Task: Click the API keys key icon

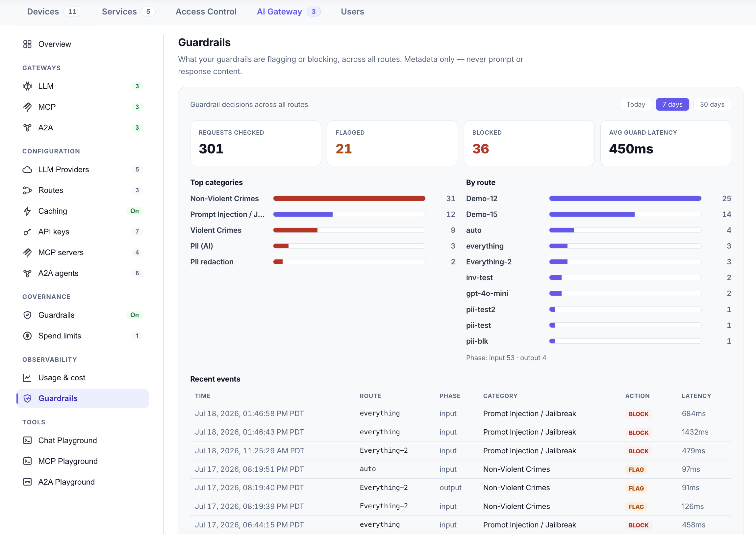Action: pos(27,231)
